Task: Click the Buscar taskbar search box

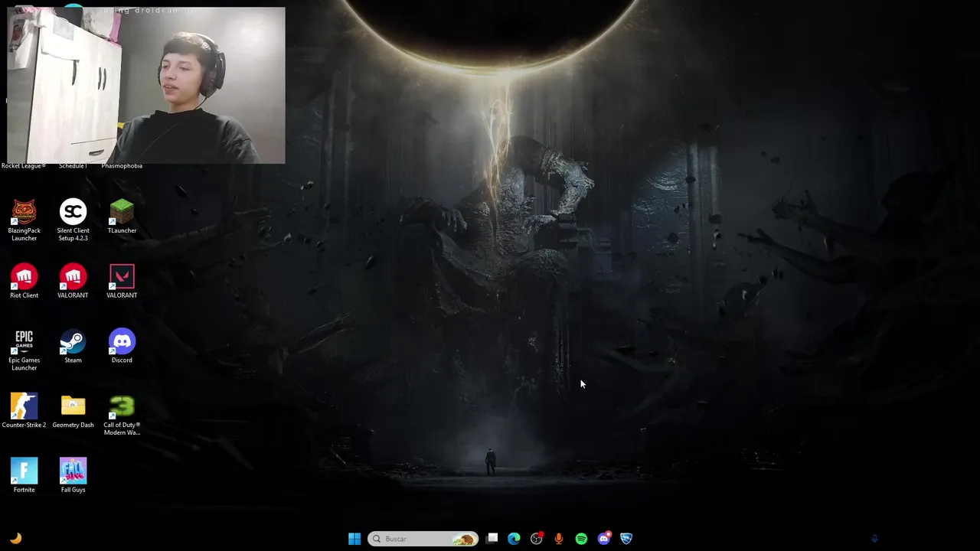Action: click(x=423, y=539)
